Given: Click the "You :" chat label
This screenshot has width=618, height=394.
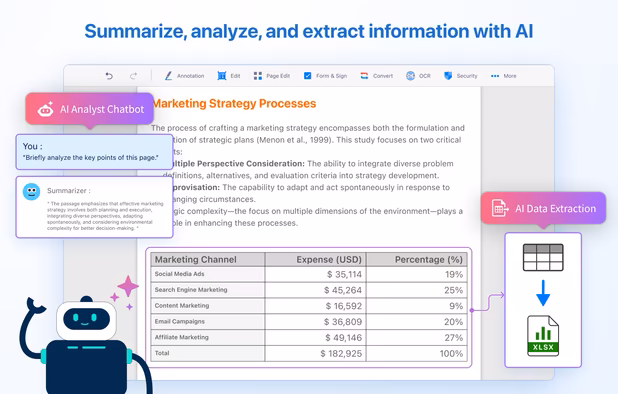Looking at the screenshot, I should coord(32,146).
